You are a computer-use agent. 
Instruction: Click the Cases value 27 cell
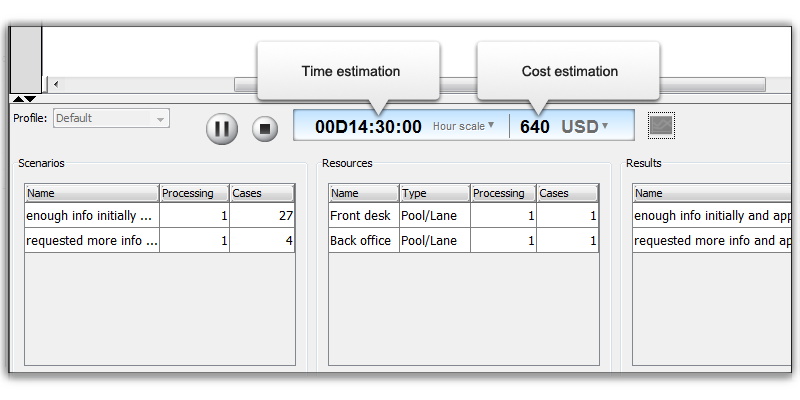262,215
